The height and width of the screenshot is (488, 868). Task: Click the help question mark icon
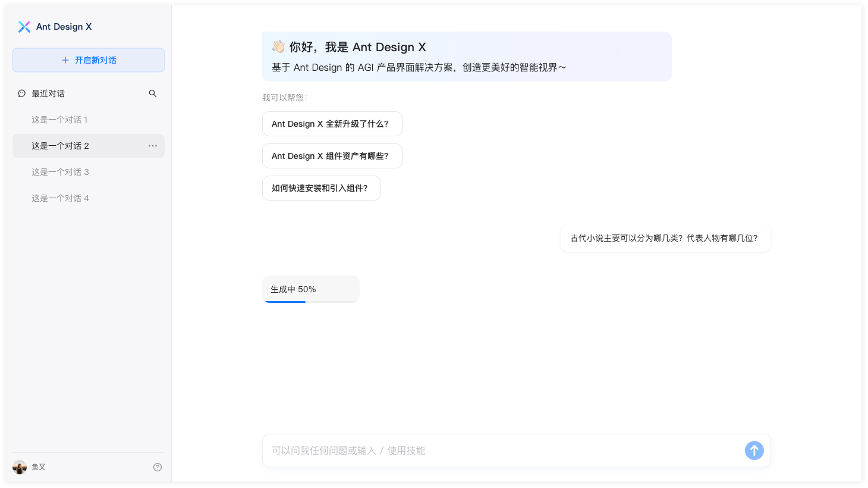click(158, 467)
